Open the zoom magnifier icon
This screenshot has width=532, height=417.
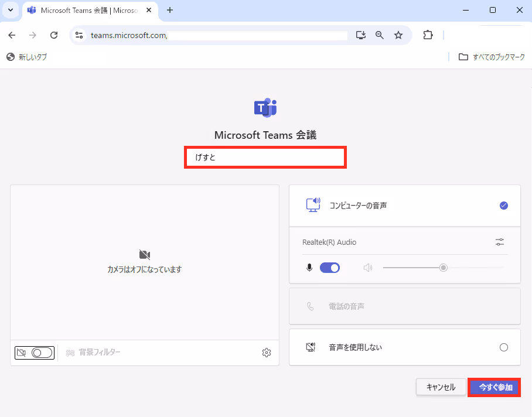379,35
